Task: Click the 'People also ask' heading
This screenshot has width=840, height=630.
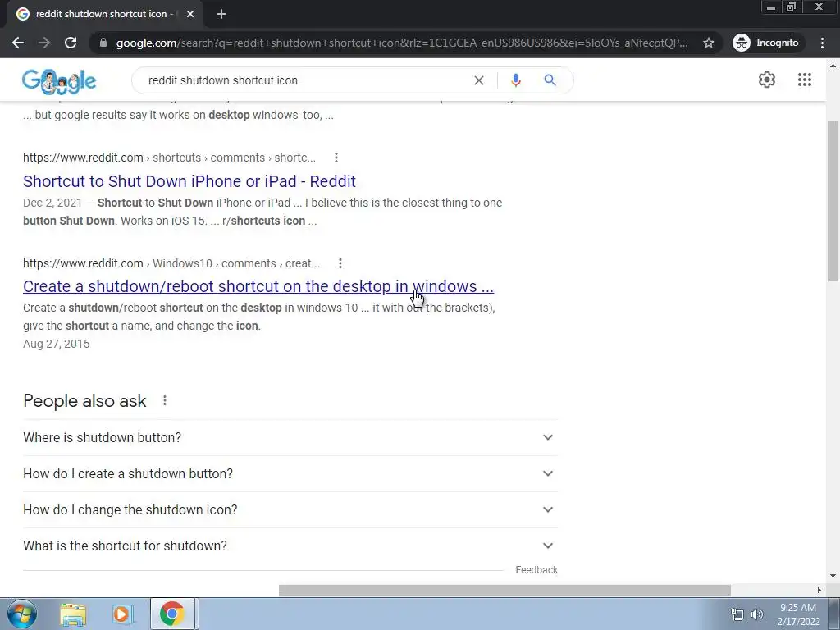Action: tap(84, 400)
